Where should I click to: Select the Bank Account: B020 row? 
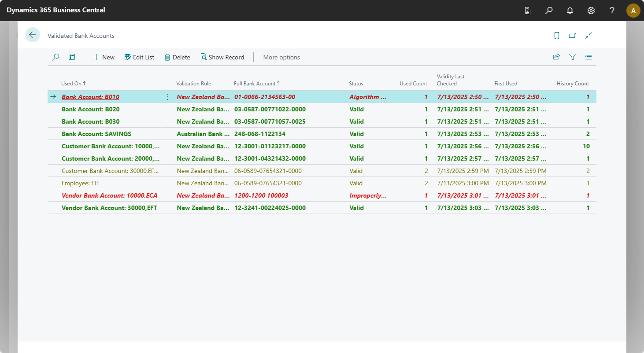(x=322, y=109)
